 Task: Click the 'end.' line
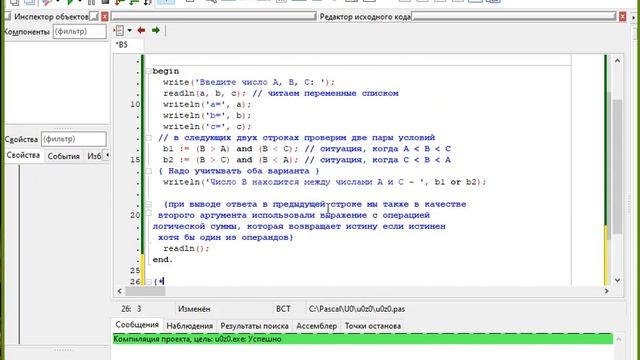162,260
